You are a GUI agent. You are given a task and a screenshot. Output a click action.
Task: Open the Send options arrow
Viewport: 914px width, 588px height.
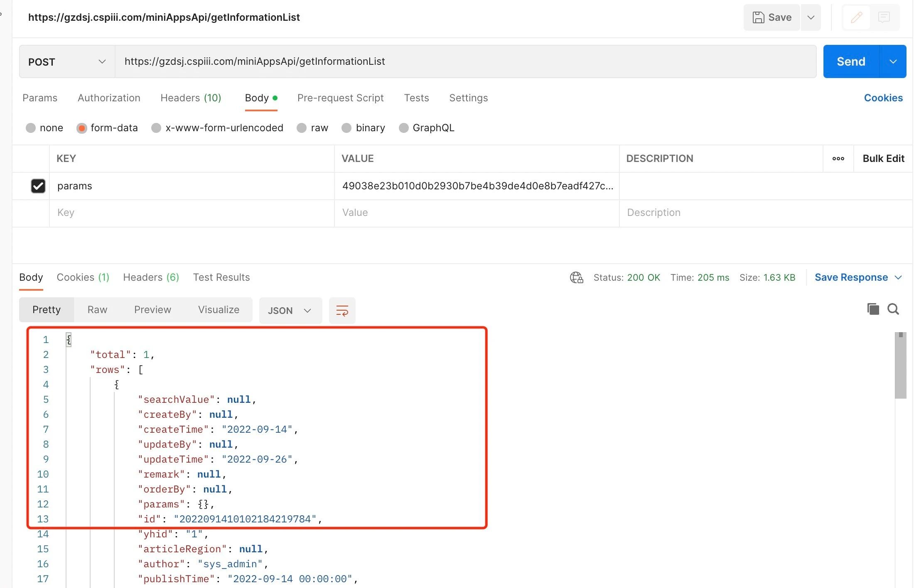[893, 62]
